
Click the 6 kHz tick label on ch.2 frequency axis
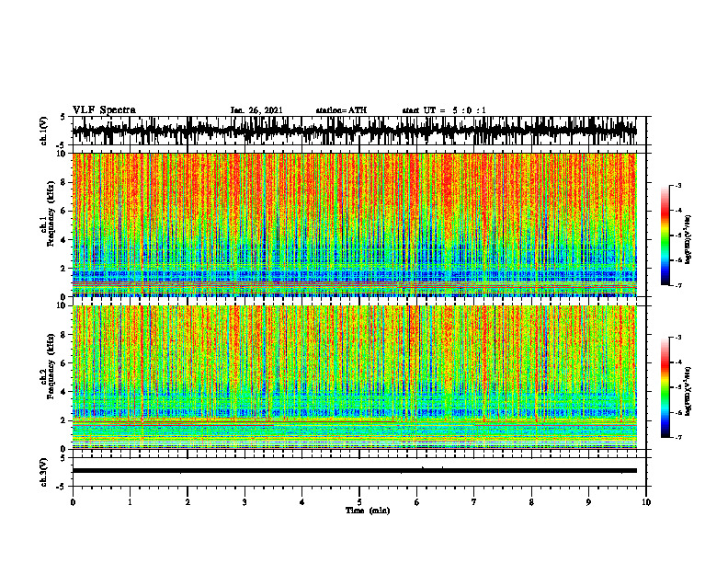[x=64, y=362]
